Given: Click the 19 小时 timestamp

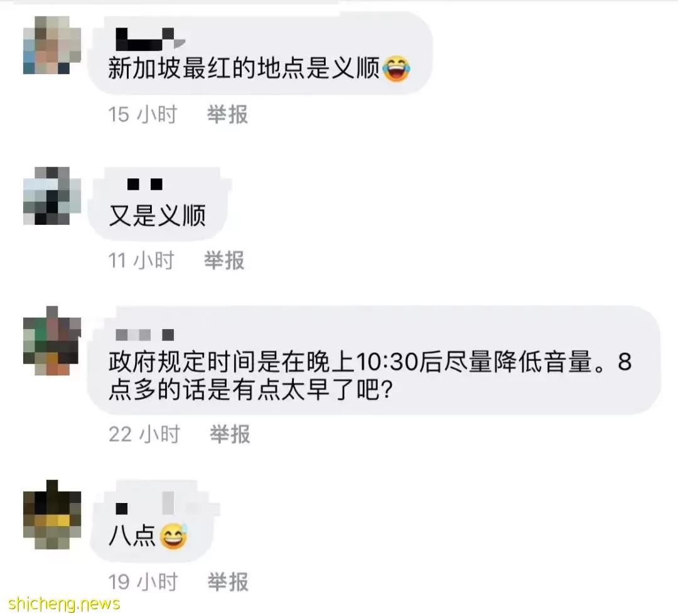Looking at the screenshot, I should click(143, 582).
